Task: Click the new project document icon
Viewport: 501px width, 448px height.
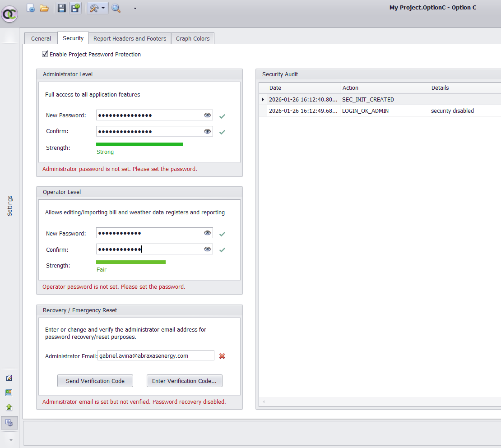Action: pos(31,8)
